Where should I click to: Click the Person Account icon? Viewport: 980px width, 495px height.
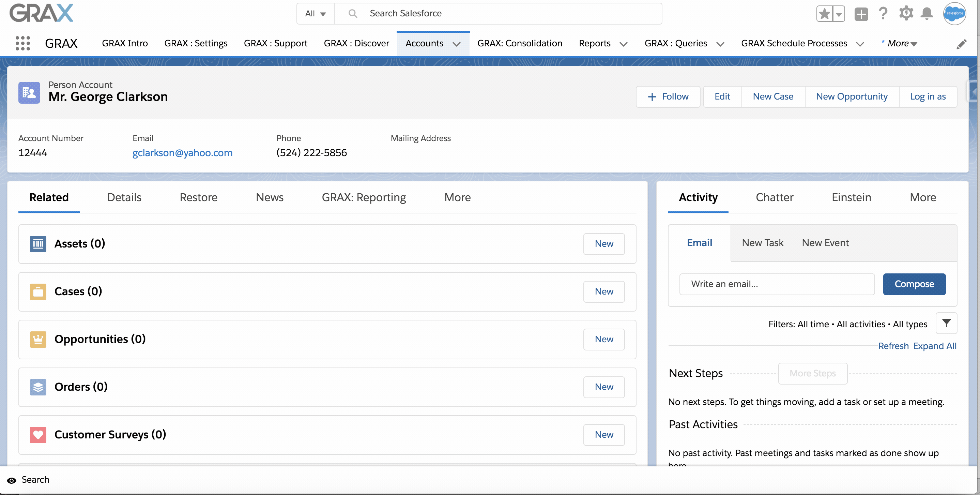click(29, 92)
